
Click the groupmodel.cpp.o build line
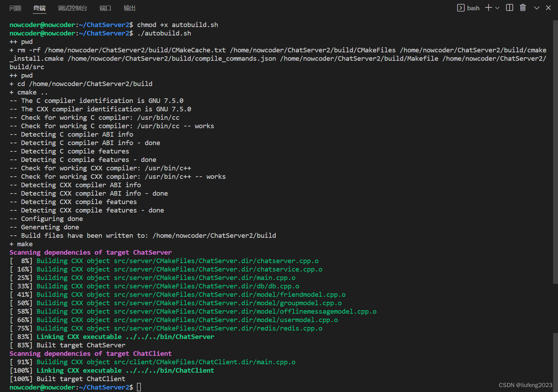coord(176,303)
